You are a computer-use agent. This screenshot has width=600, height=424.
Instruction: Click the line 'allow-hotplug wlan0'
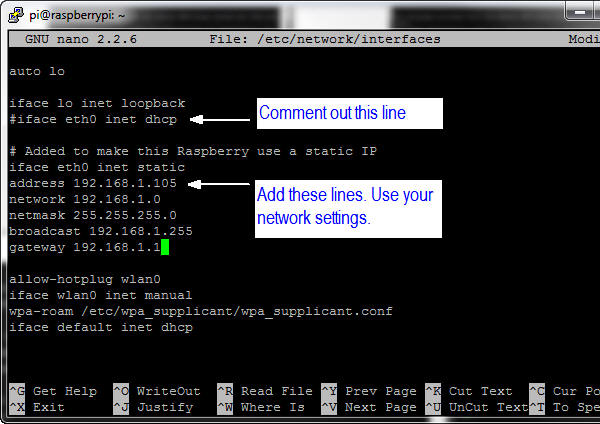(85, 279)
